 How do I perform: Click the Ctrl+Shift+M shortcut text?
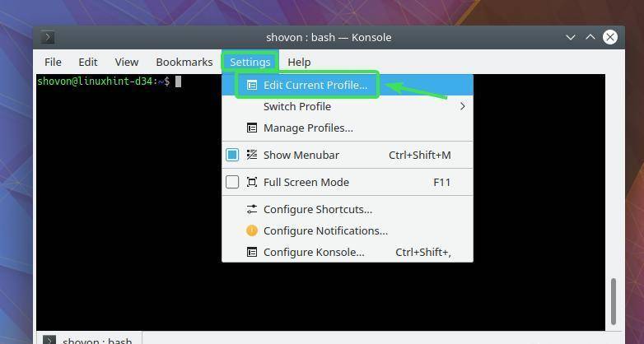pyautogui.click(x=420, y=156)
